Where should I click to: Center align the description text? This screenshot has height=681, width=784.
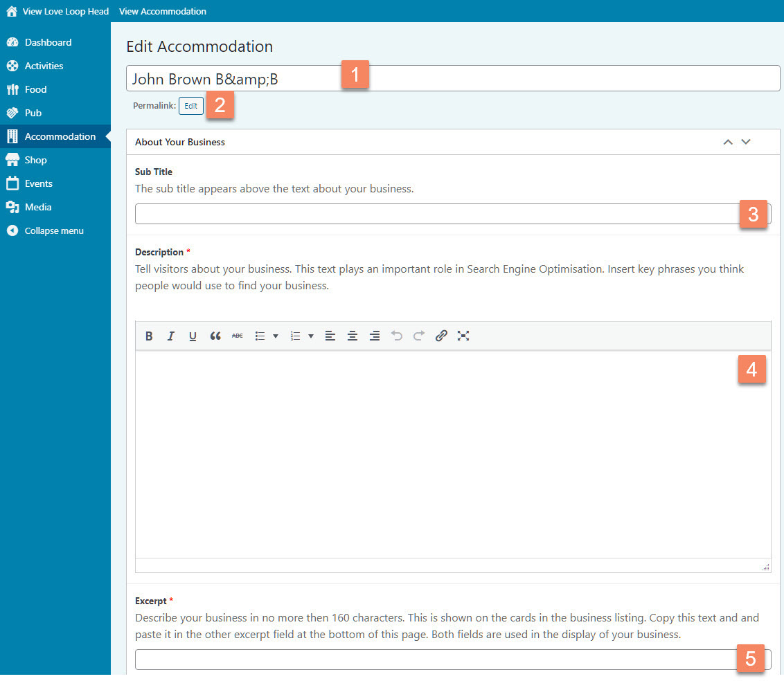pos(353,336)
